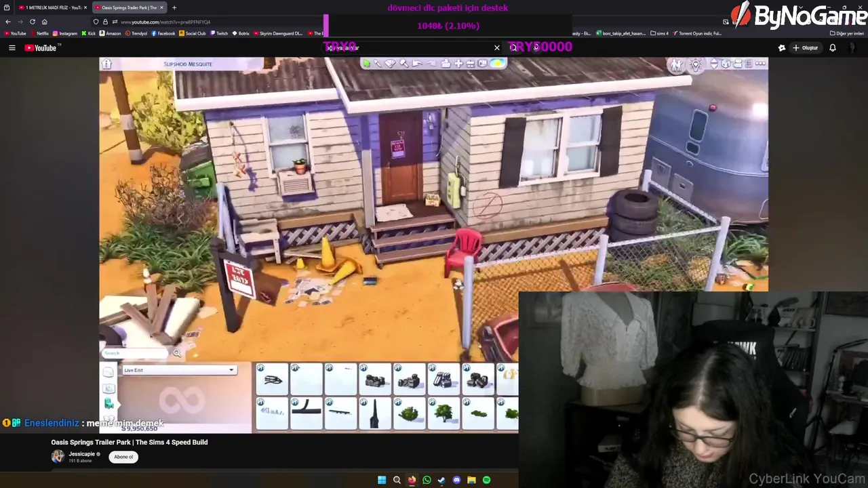
Task: Click the 'Oluştur' create button
Action: tap(806, 47)
